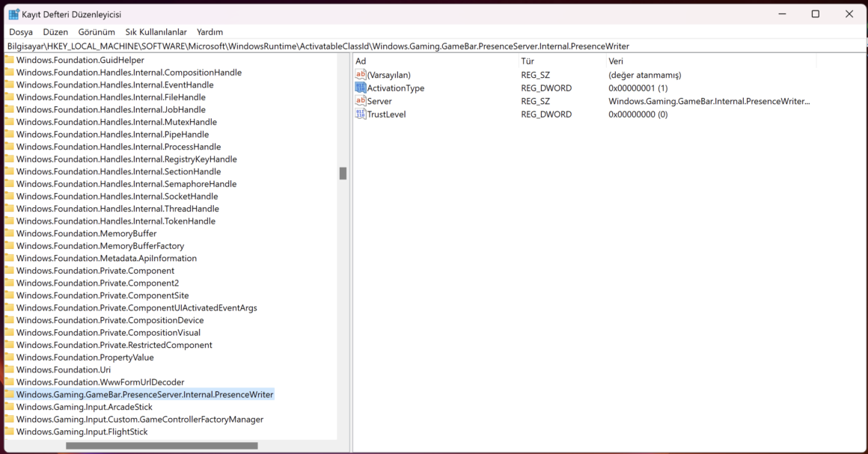Select Windows.Foundation.Private.CompositionVisual key
The height and width of the screenshot is (454, 868).
pyautogui.click(x=109, y=333)
